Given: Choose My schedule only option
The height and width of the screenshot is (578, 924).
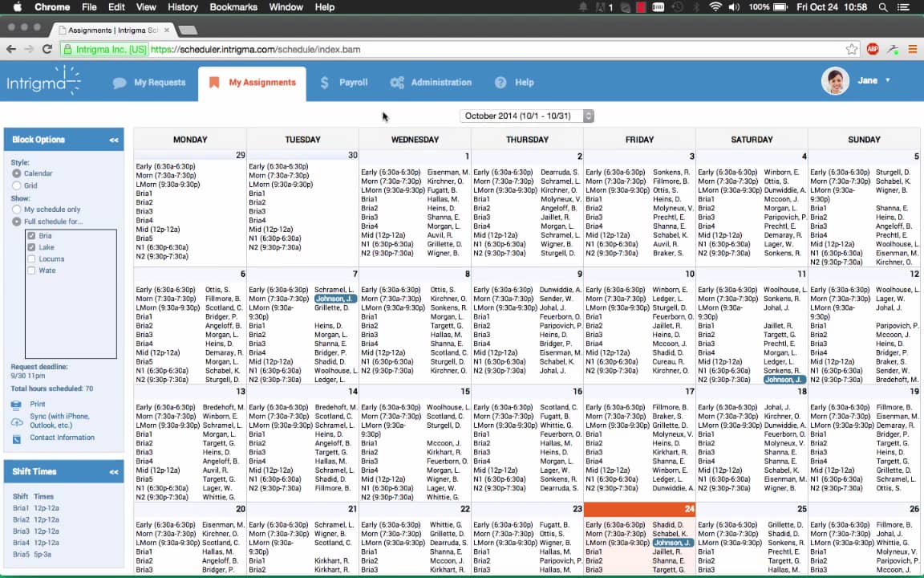Looking at the screenshot, I should 17,210.
